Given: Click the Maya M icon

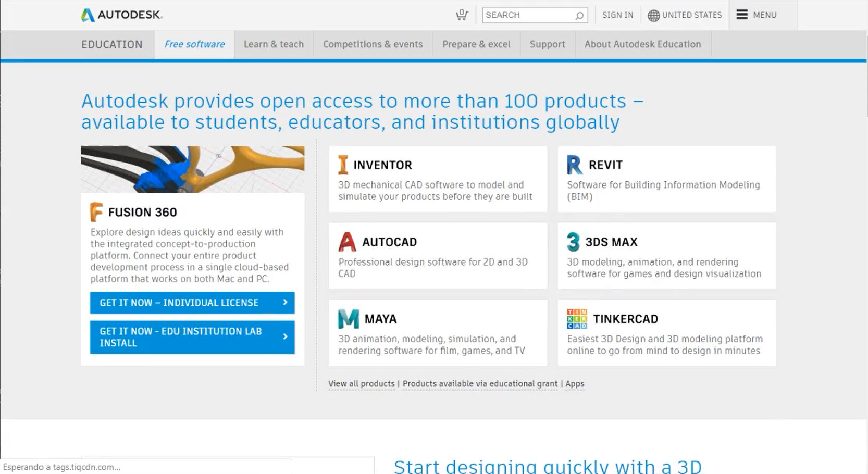Looking at the screenshot, I should click(x=348, y=319).
